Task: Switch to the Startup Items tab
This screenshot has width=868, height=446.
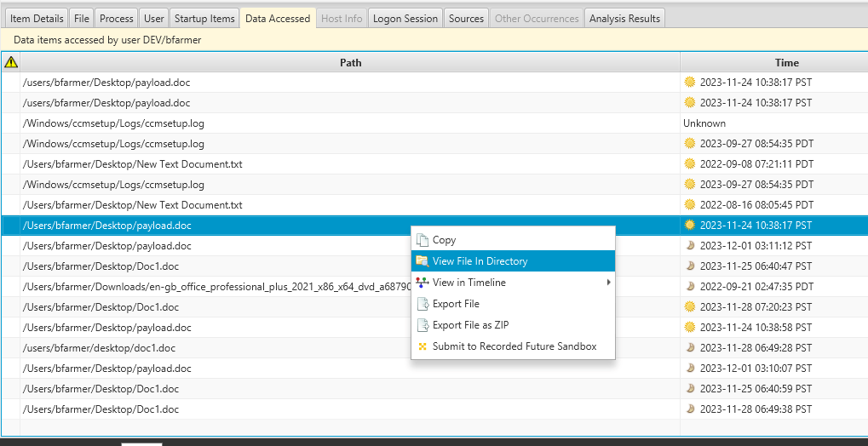Action: pos(204,18)
